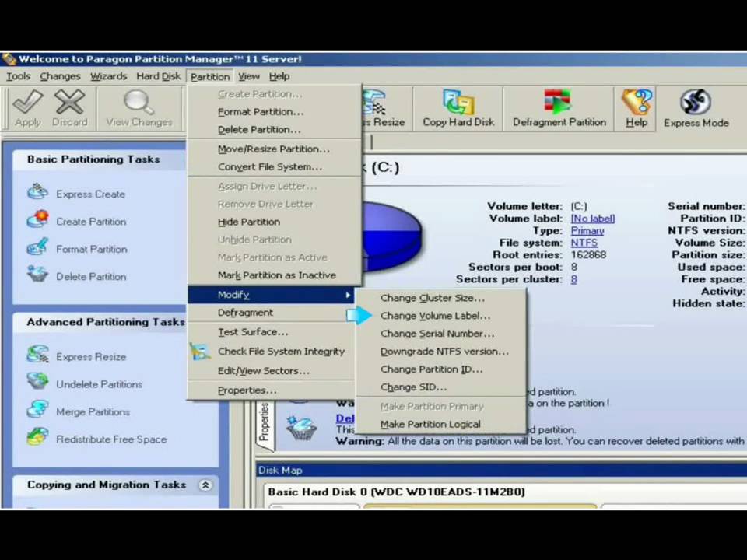Screen dimensions: 747x560
Task: Select Change Serial Number... submenu item
Action: (441, 334)
